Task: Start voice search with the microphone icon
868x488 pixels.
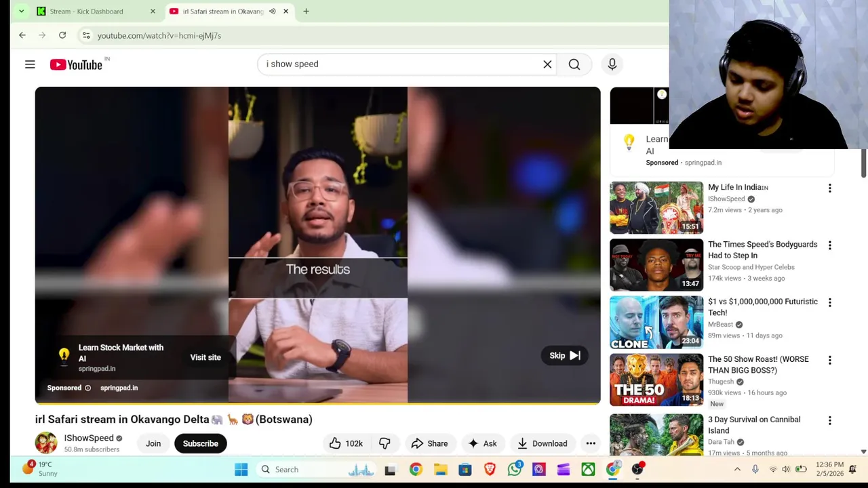Action: (612, 64)
